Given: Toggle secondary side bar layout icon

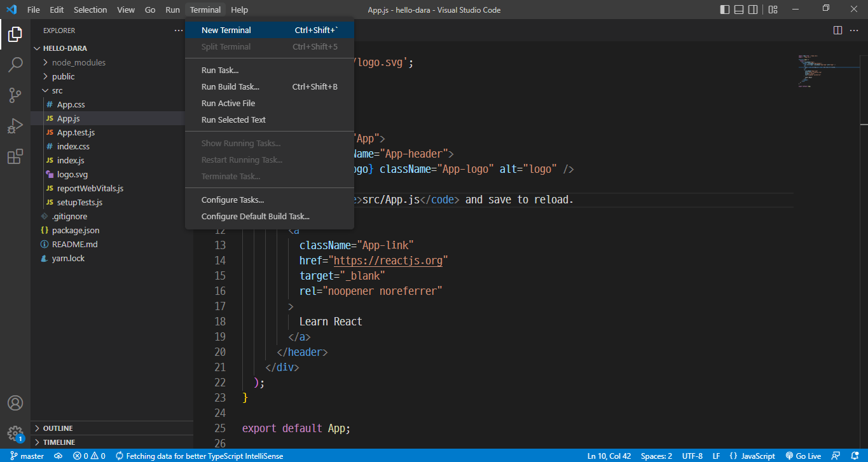Looking at the screenshot, I should [x=753, y=10].
